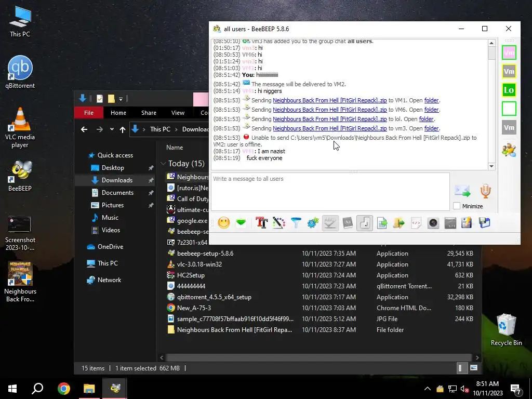The width and height of the screenshot is (532, 399).
Task: Open the folder link for the VM1 transfer
Action: (x=431, y=100)
